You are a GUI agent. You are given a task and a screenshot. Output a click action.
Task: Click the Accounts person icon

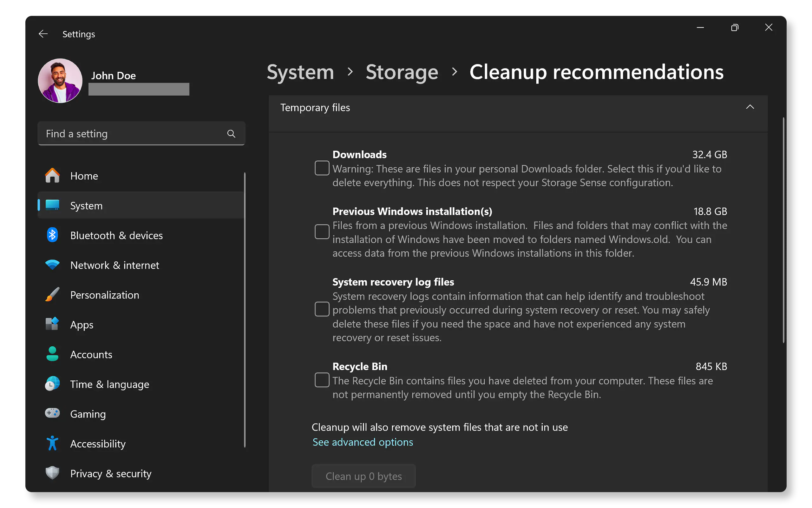click(52, 354)
